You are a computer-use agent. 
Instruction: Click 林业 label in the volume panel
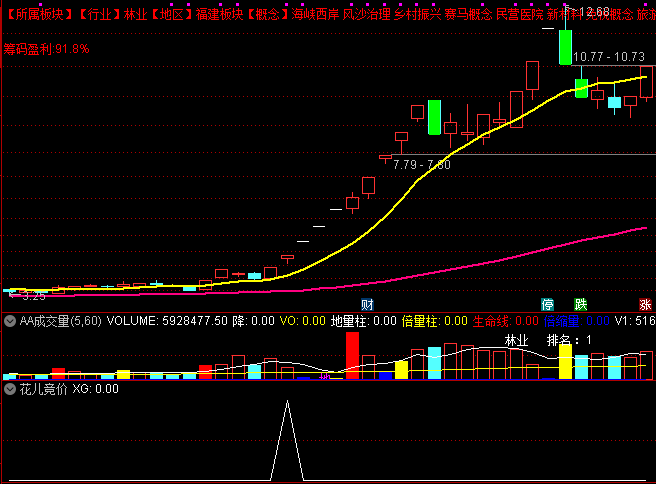click(516, 341)
